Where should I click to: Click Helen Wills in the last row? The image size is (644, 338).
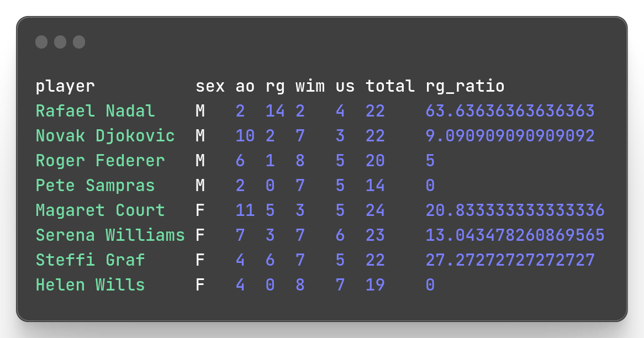pos(90,285)
